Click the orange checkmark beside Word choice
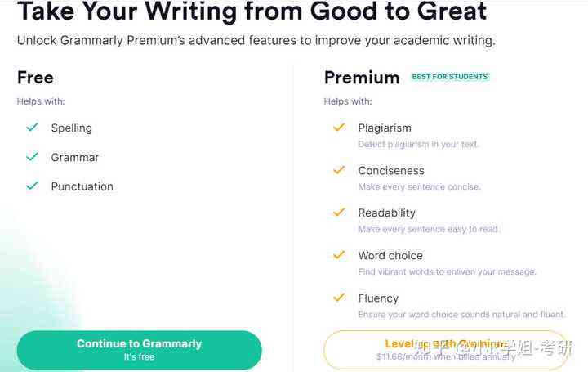Image resolution: width=588 pixels, height=372 pixels. tap(339, 255)
